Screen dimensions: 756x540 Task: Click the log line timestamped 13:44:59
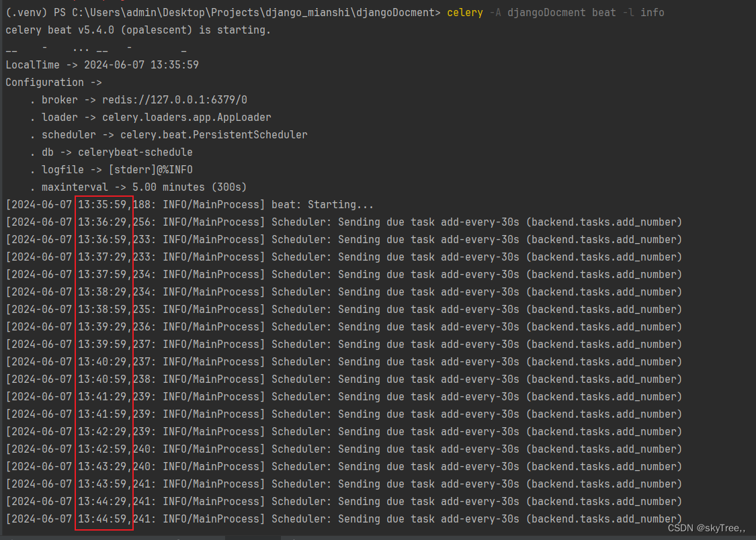(344, 519)
